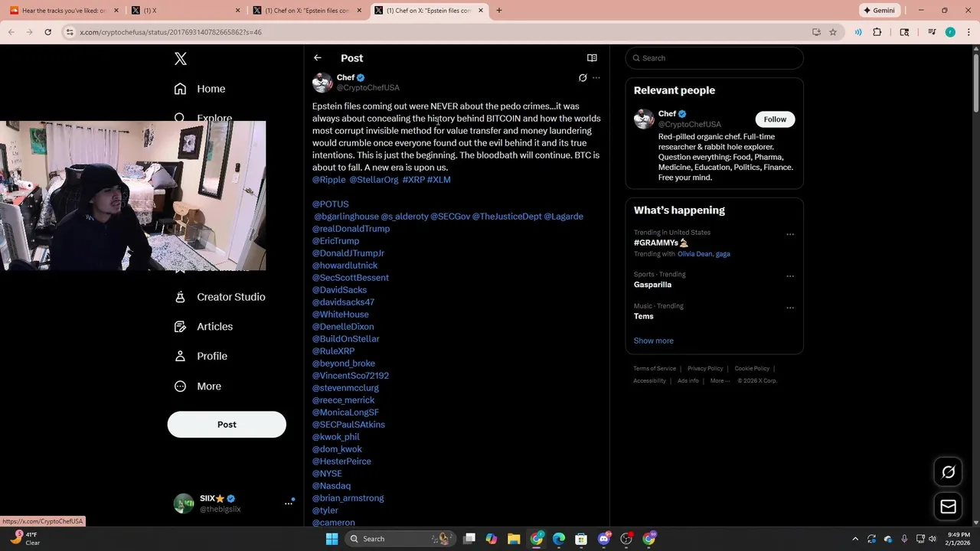
Task: Click the blue audio waves extension icon
Action: [858, 32]
